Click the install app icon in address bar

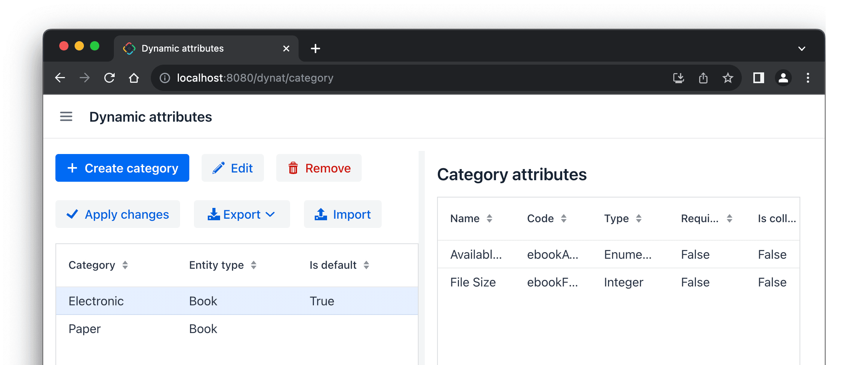click(x=678, y=78)
